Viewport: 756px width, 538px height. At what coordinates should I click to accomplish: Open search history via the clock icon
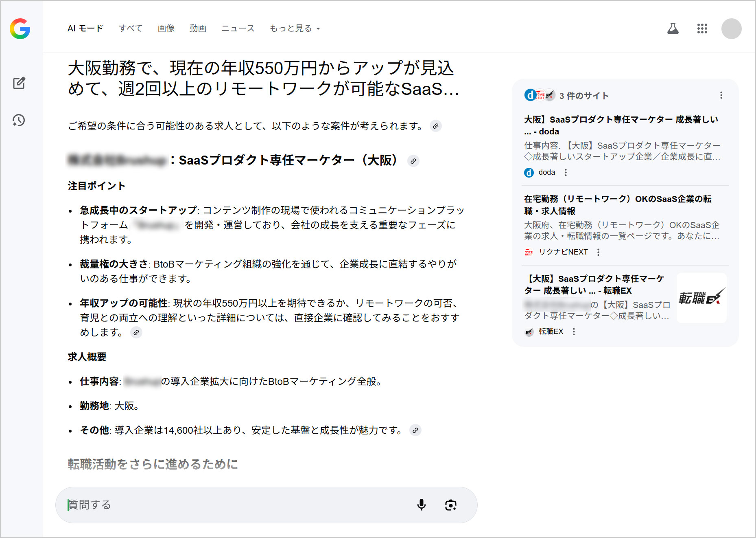coord(19,121)
